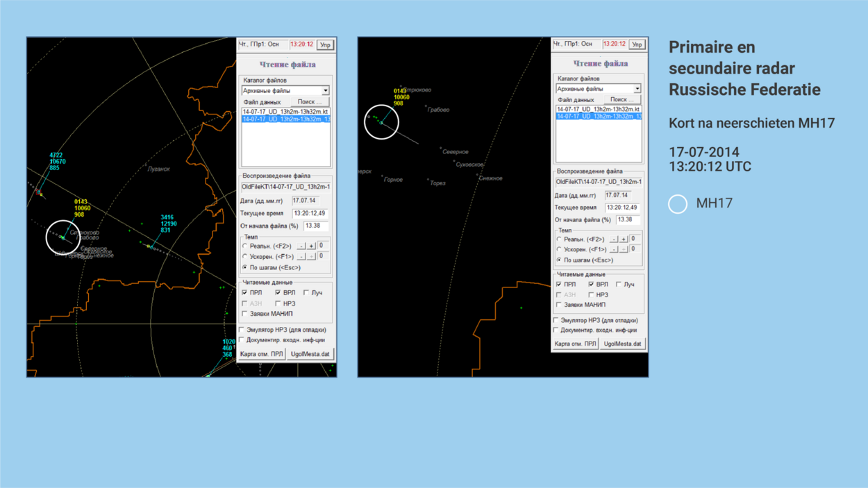Click white MH17 legend circle icon

678,204
